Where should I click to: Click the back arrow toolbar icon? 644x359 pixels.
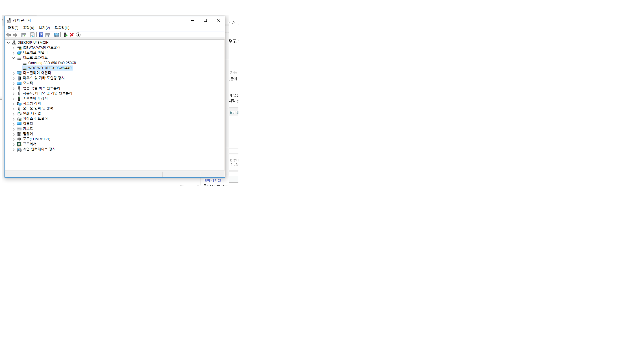coord(8,35)
